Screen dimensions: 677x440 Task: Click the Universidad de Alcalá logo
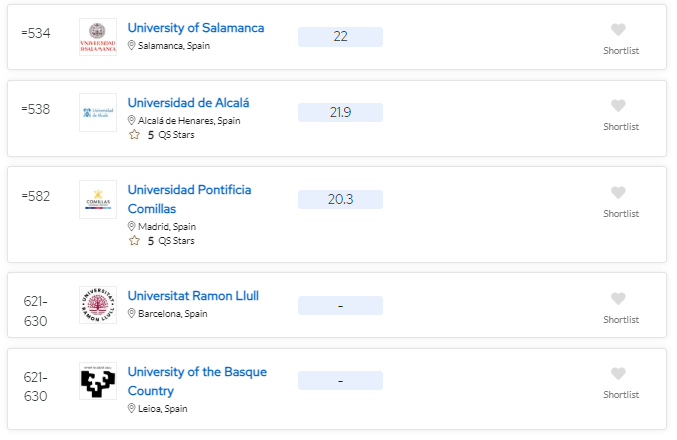coord(98,113)
